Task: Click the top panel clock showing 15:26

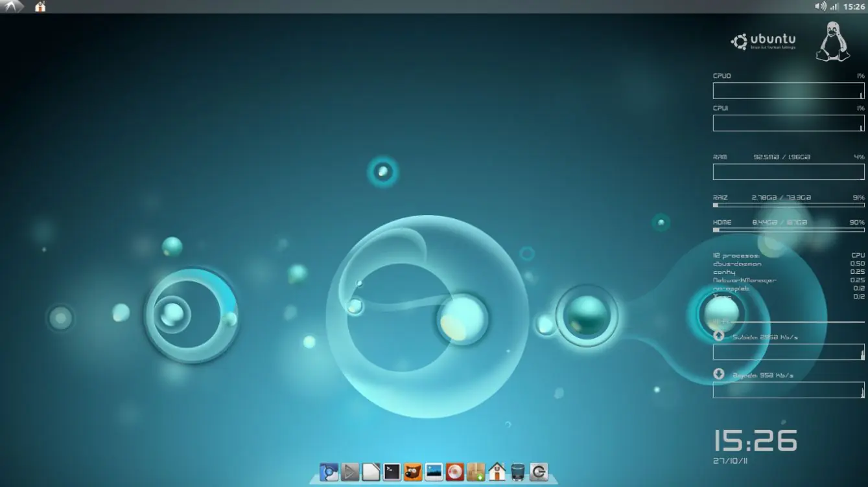Action: pos(854,6)
